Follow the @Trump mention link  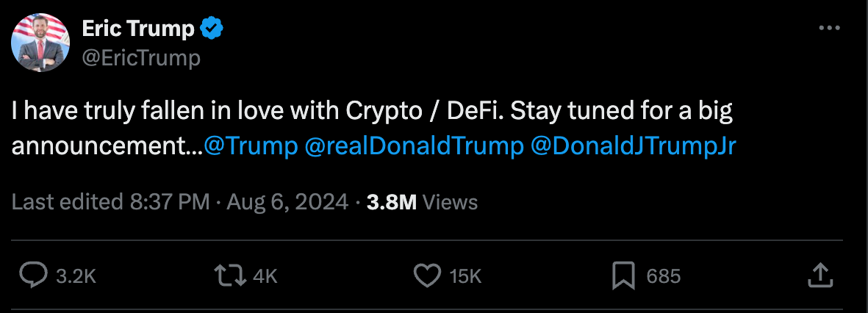click(250, 145)
